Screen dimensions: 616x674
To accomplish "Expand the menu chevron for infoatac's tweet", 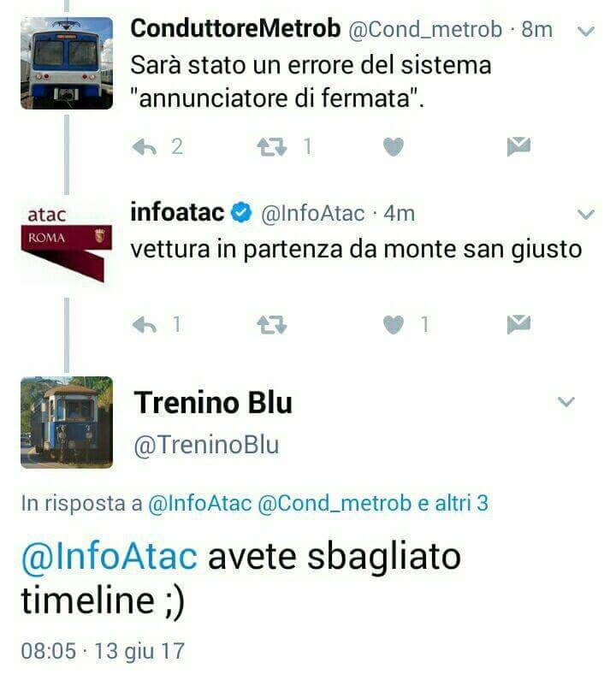I will click(x=585, y=214).
